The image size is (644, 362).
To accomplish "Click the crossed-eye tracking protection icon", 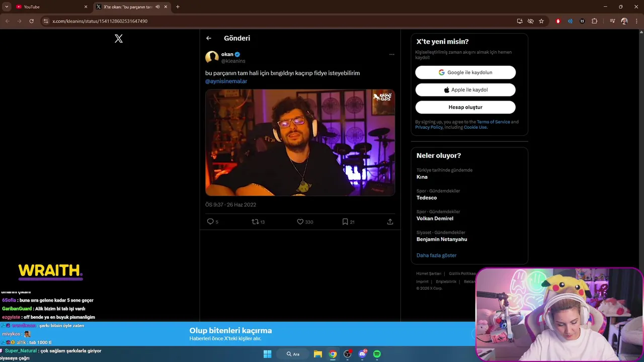I will (530, 21).
